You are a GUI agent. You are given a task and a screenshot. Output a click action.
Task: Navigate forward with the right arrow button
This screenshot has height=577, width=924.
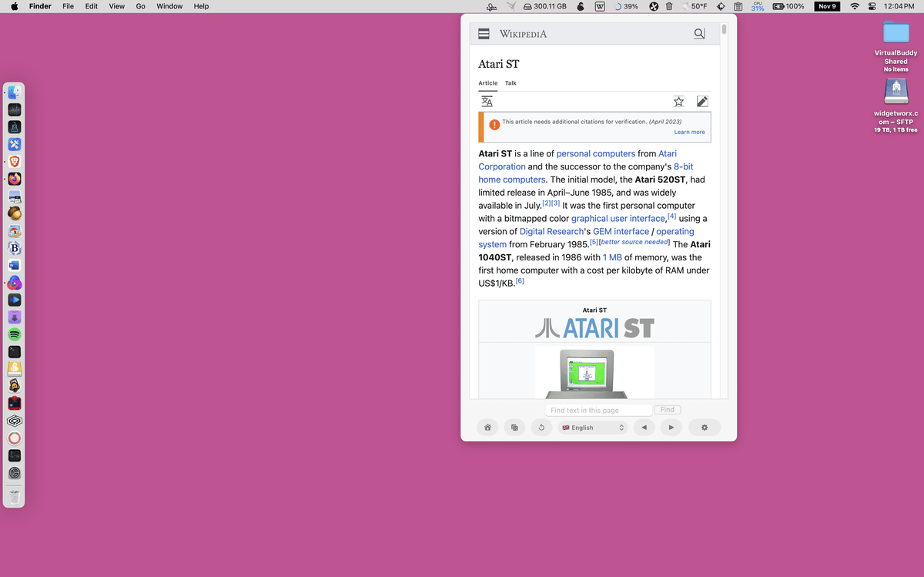(671, 428)
